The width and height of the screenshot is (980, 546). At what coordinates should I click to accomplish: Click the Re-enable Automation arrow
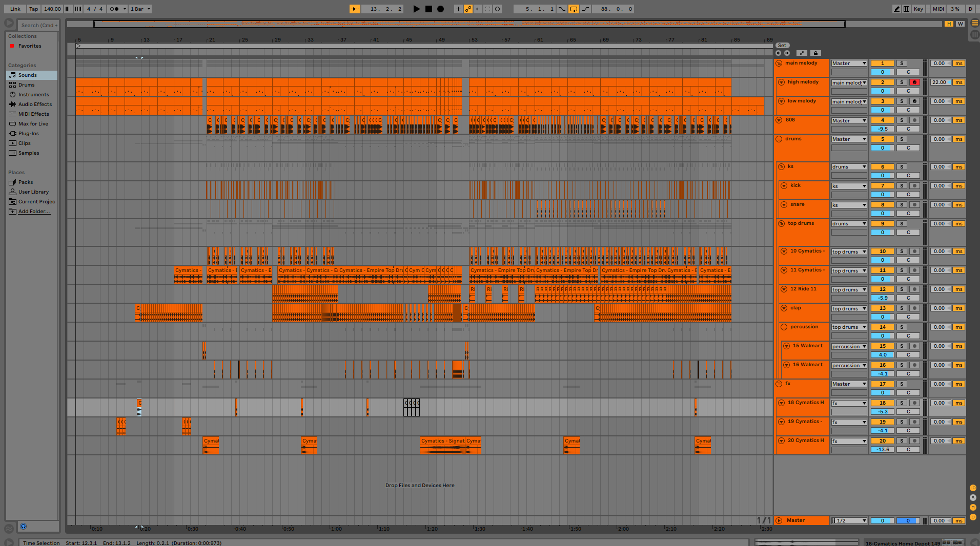pyautogui.click(x=478, y=9)
